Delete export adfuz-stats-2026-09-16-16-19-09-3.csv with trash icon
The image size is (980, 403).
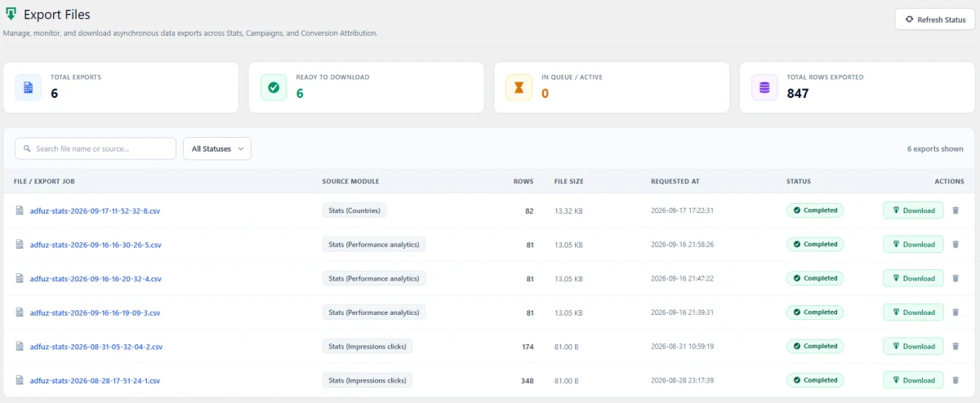[x=955, y=312]
